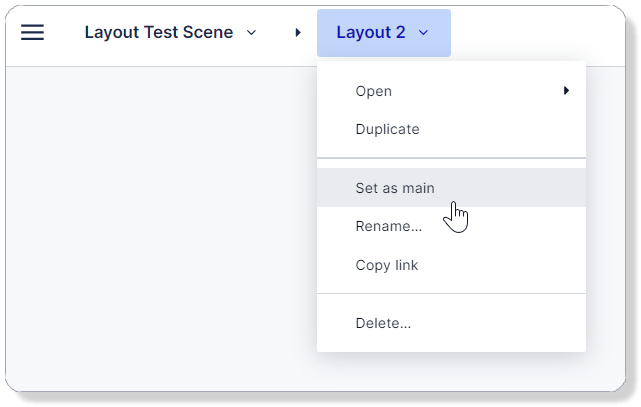Click the Layout Test Scene title
Viewport: 641px width, 407px height.
pyautogui.click(x=159, y=33)
